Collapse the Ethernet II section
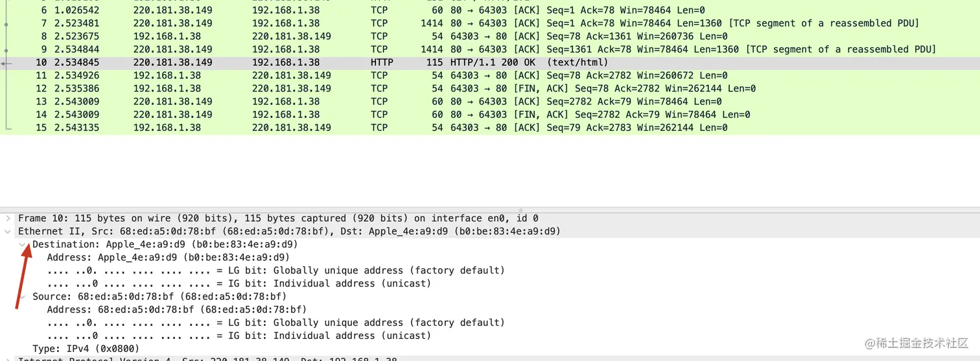 8,231
